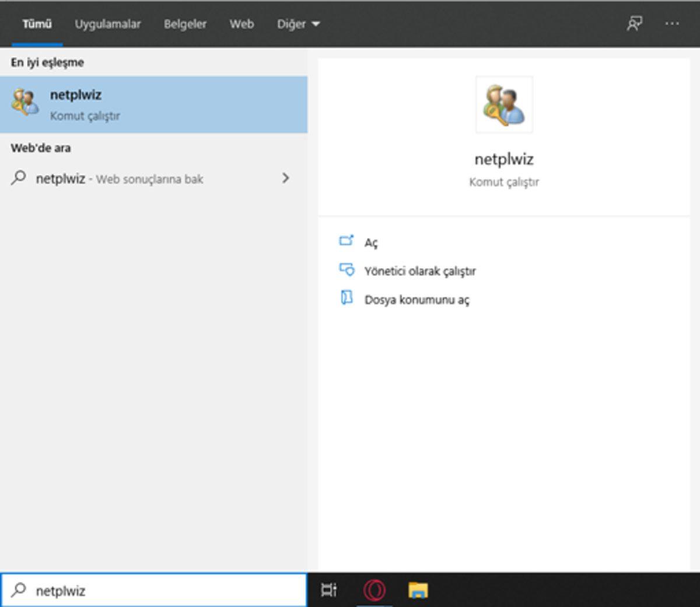
Task: Open the Diğer dropdown menu
Action: [x=298, y=24]
